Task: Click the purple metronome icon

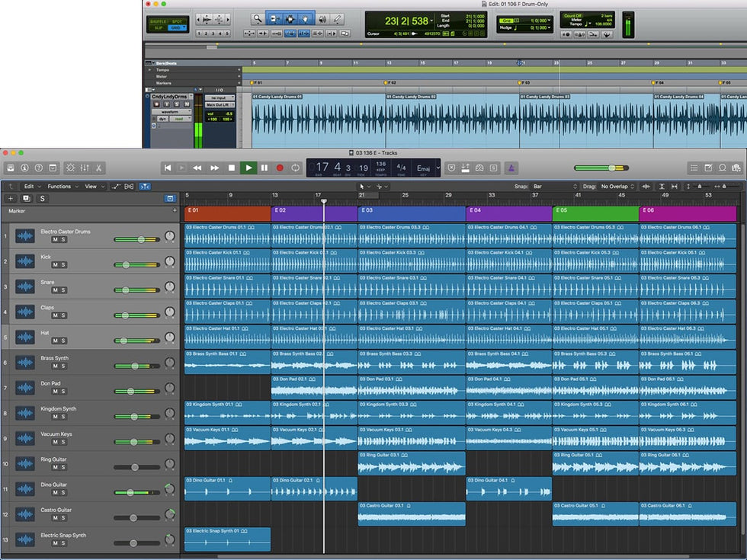Action: pos(513,168)
